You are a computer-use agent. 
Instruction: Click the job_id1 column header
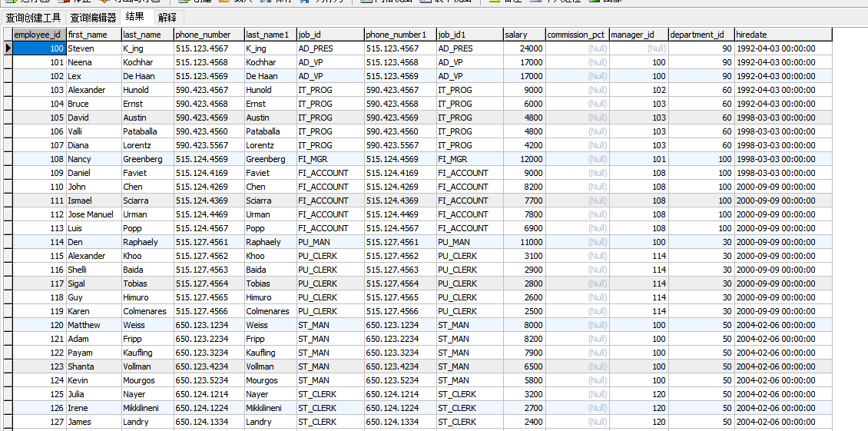469,35
